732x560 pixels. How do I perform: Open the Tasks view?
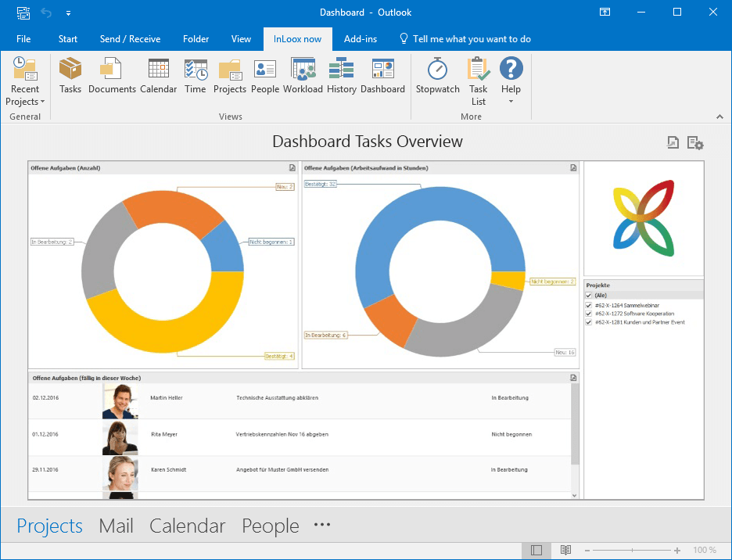tap(70, 76)
